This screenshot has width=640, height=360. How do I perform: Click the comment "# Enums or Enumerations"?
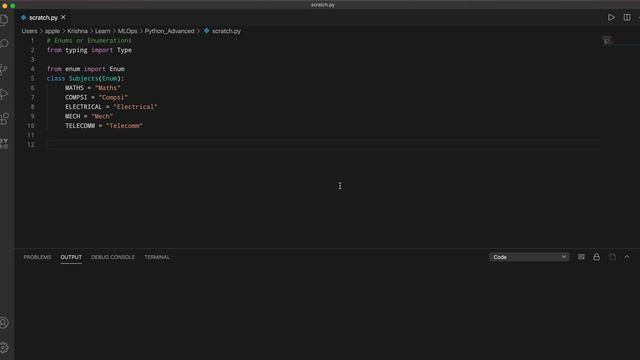(x=89, y=41)
